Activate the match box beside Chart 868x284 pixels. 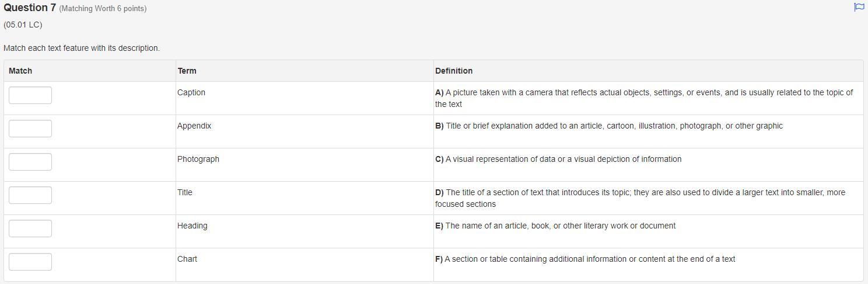click(x=30, y=262)
